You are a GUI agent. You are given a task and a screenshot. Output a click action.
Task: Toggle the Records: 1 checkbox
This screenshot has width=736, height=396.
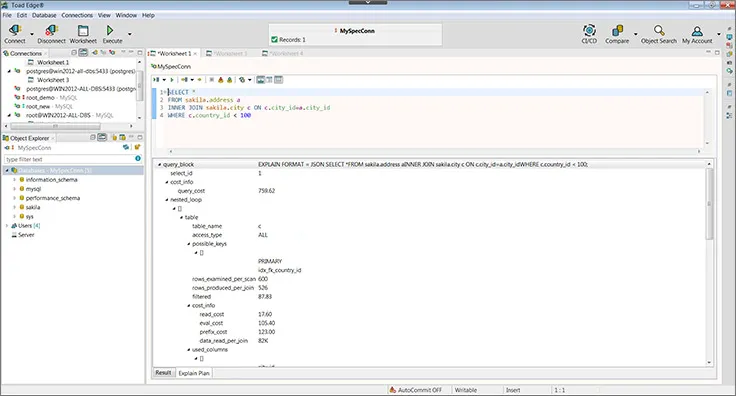[x=275, y=40]
